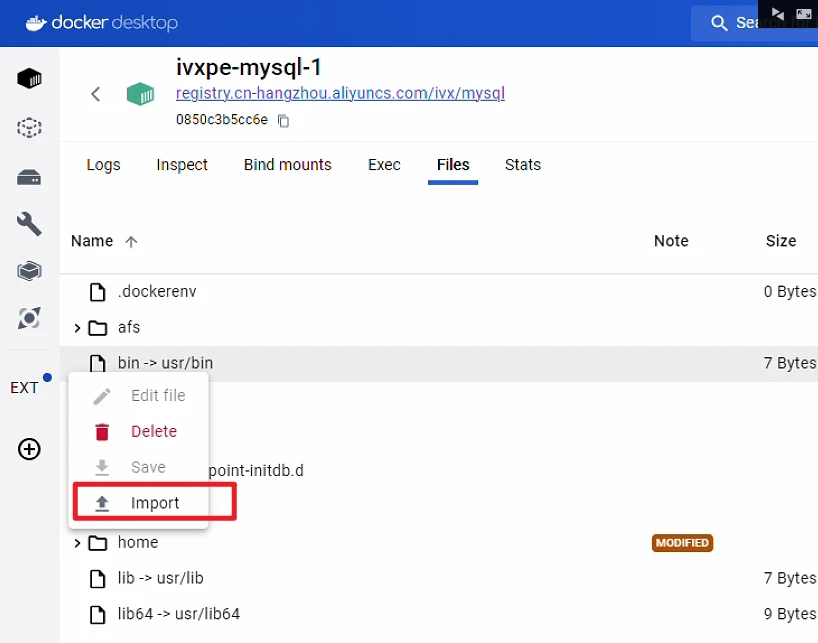Click the 0 Bytes size of .dockerenv

click(790, 292)
